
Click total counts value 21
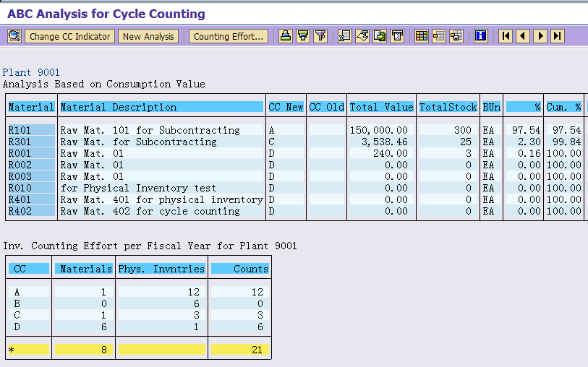pyautogui.click(x=257, y=350)
